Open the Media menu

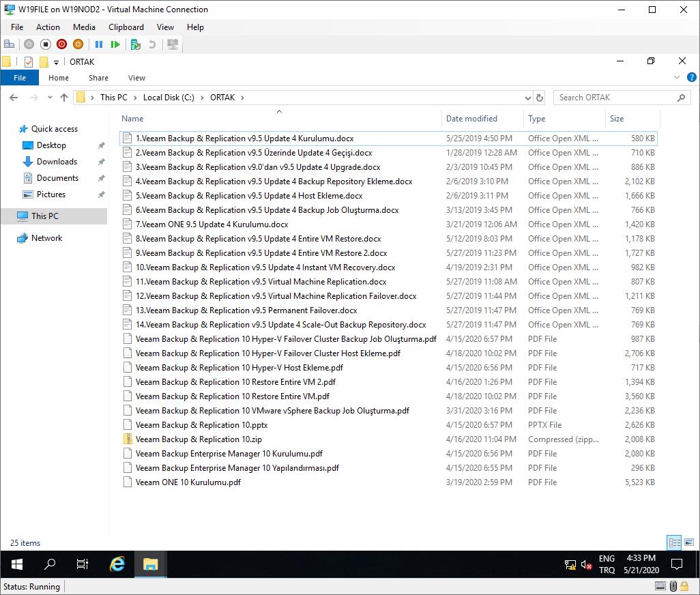(84, 27)
